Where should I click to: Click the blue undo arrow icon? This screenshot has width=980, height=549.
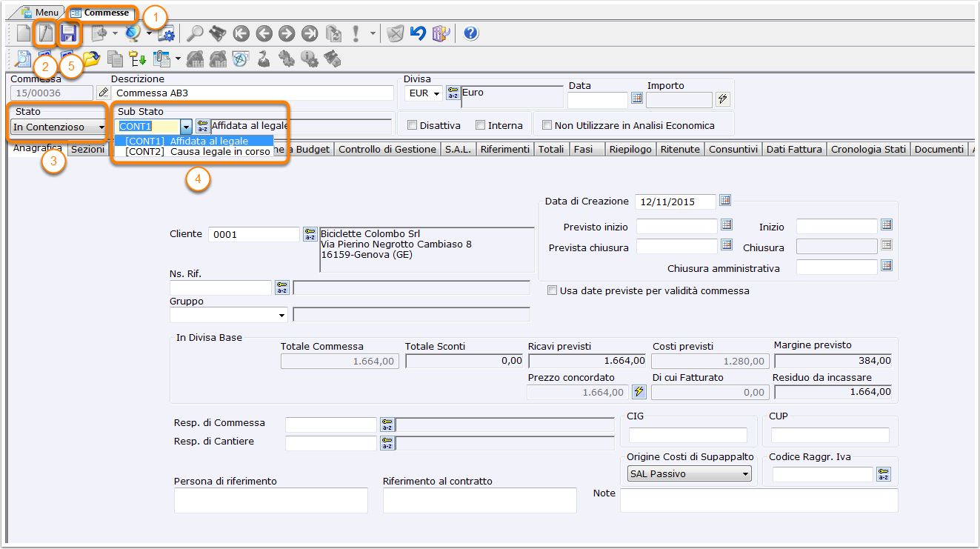click(x=419, y=33)
